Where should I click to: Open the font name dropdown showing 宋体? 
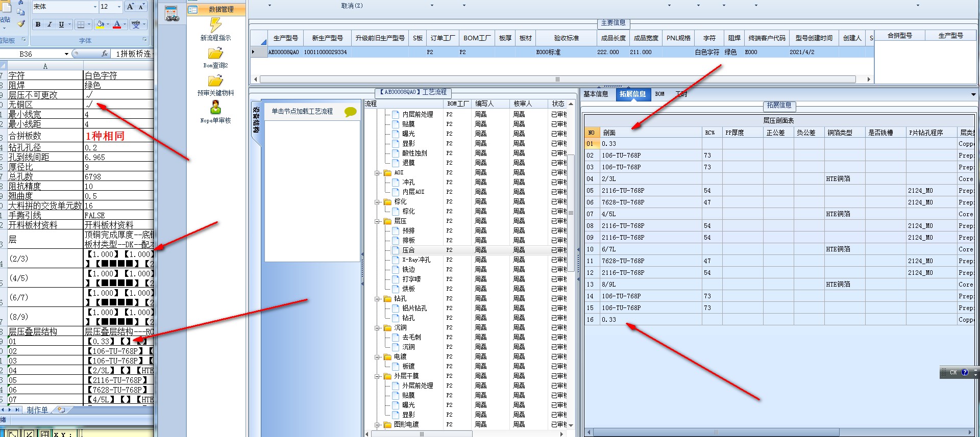point(95,7)
